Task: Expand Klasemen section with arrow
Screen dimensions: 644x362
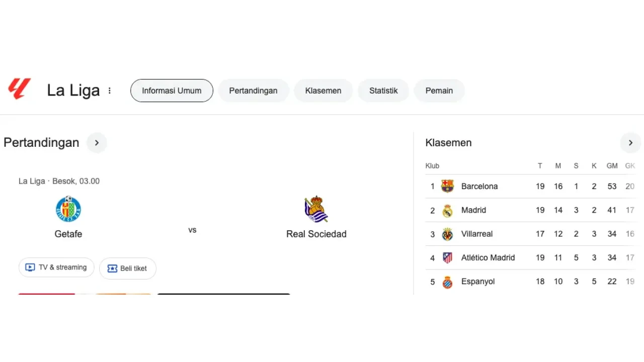Action: point(630,143)
